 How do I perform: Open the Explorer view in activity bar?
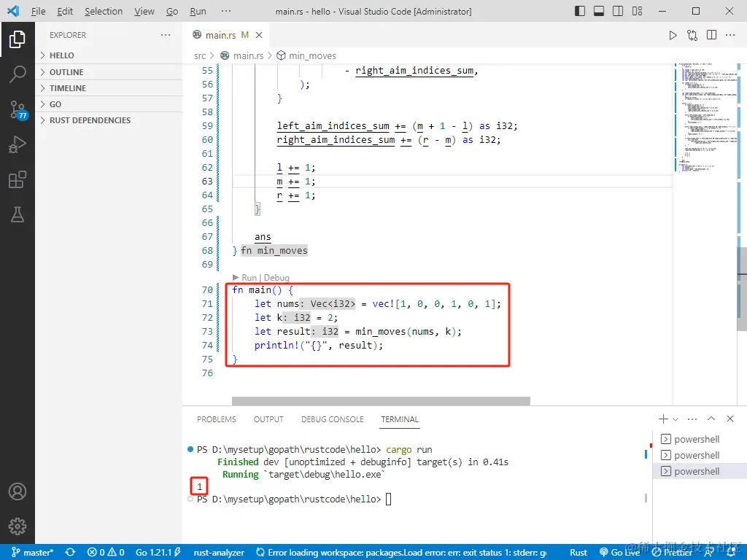tap(18, 39)
